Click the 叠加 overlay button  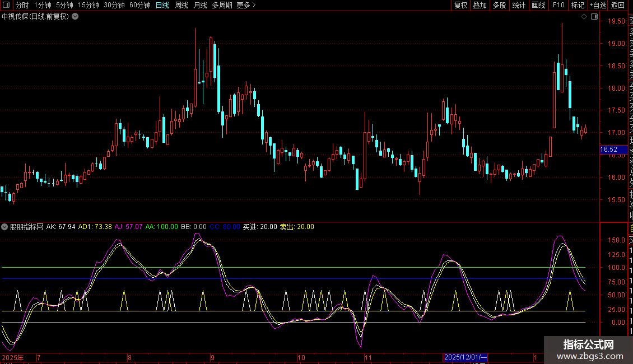pyautogui.click(x=480, y=5)
